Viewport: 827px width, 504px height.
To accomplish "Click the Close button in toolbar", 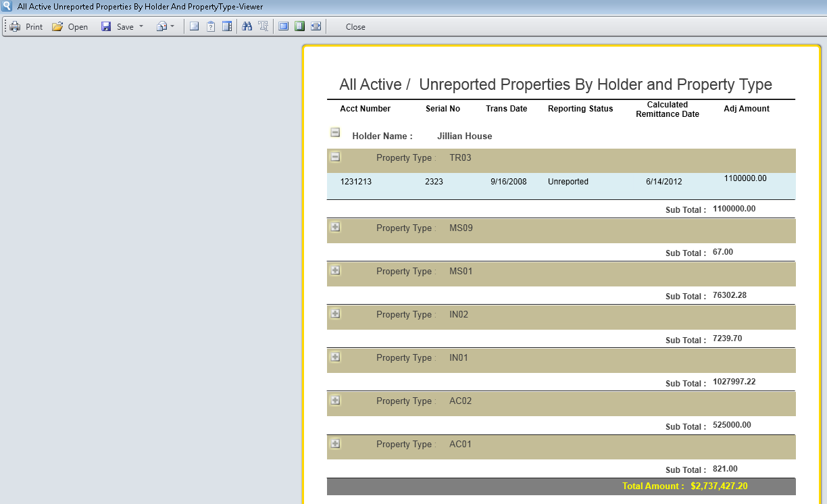I will 355,27.
